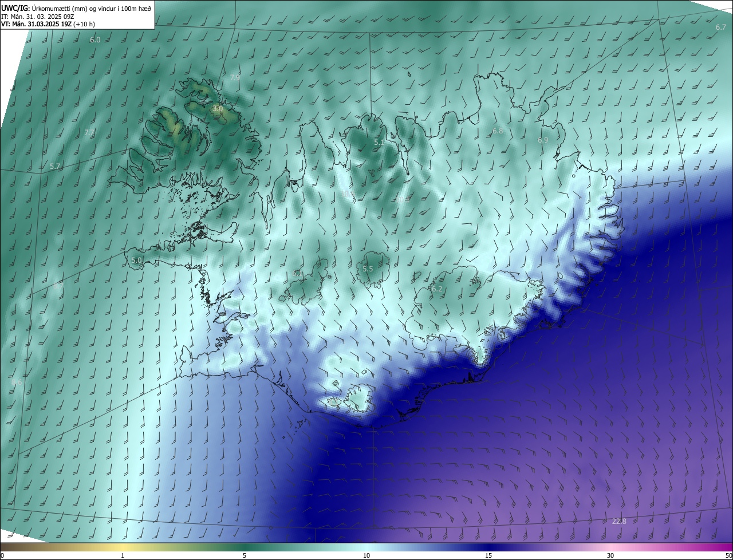
Task: Click the 10 tick on the color scale
Action: point(366,556)
